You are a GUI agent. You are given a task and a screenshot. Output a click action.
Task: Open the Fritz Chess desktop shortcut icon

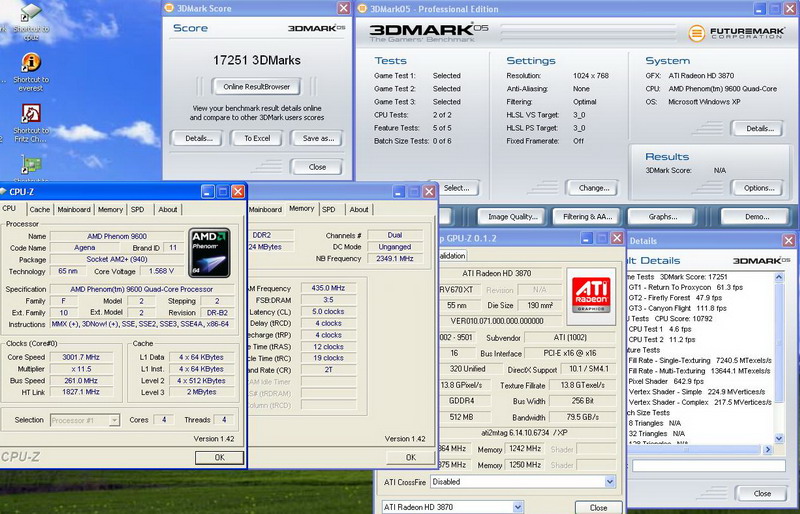pos(31,113)
